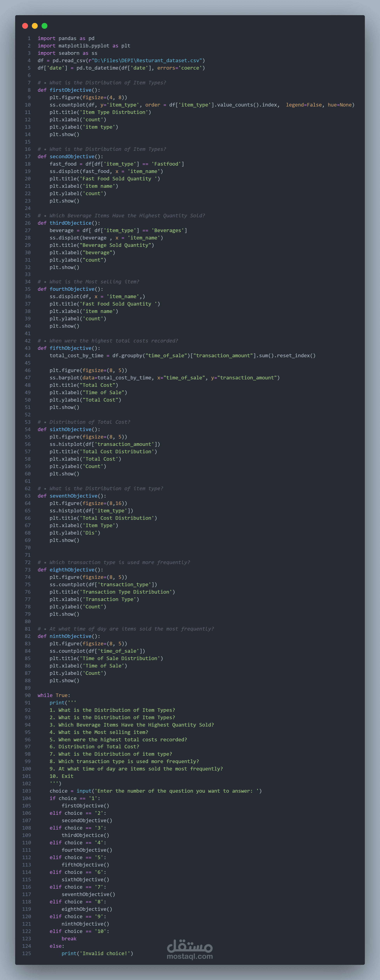Click the 'import matplotlib.pyplot as plt' line
The image size is (380, 980).
(84, 46)
